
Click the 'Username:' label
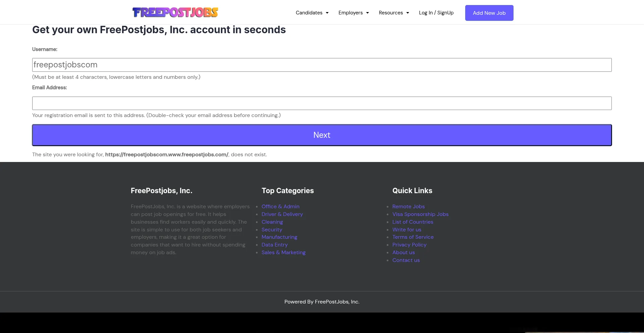[x=45, y=49]
